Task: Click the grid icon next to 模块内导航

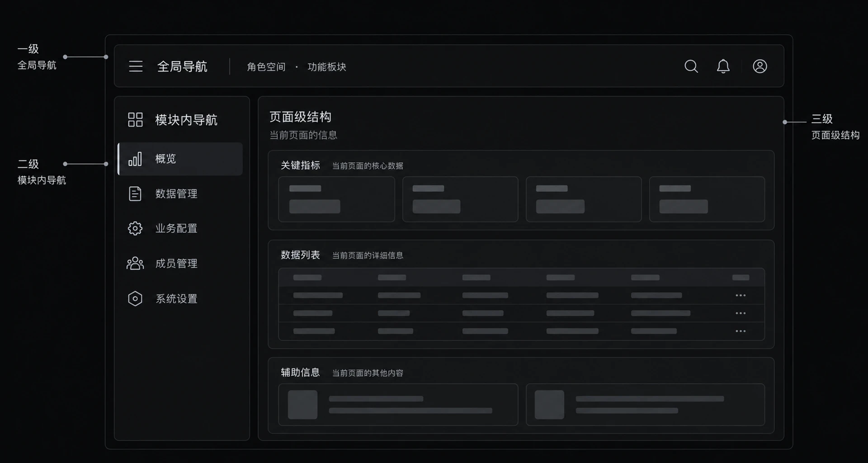Action: (135, 120)
